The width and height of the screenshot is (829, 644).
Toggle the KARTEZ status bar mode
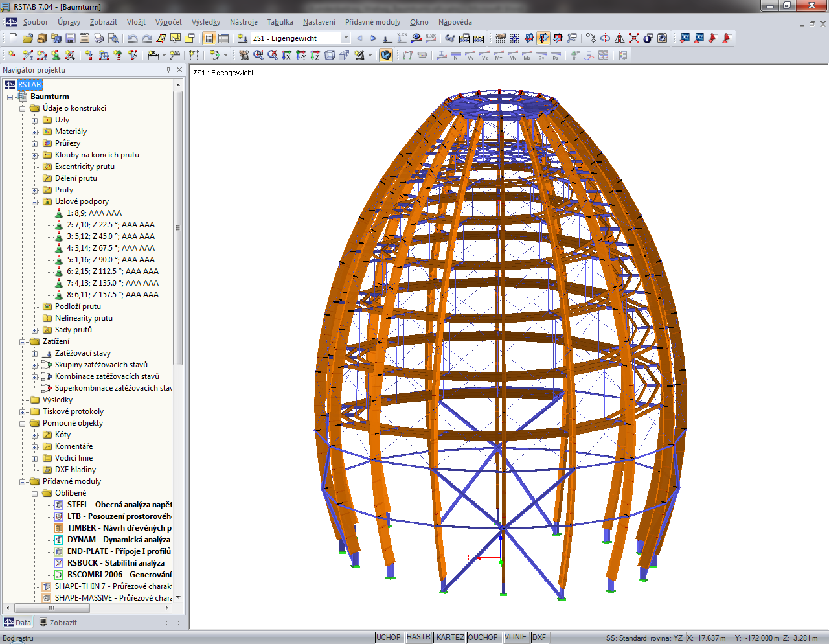(449, 638)
